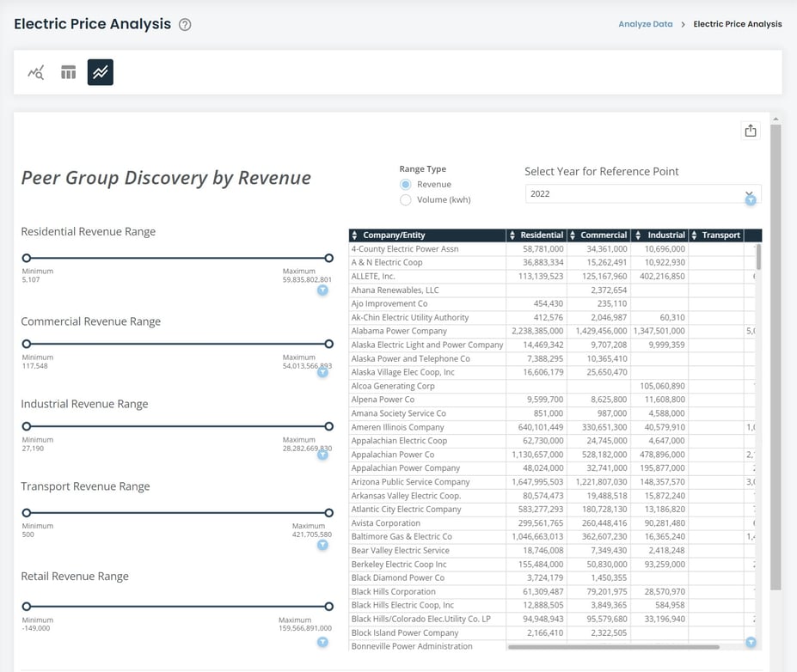
Task: Click the Commercial Revenue Range minimum handle
Action: click(x=27, y=344)
